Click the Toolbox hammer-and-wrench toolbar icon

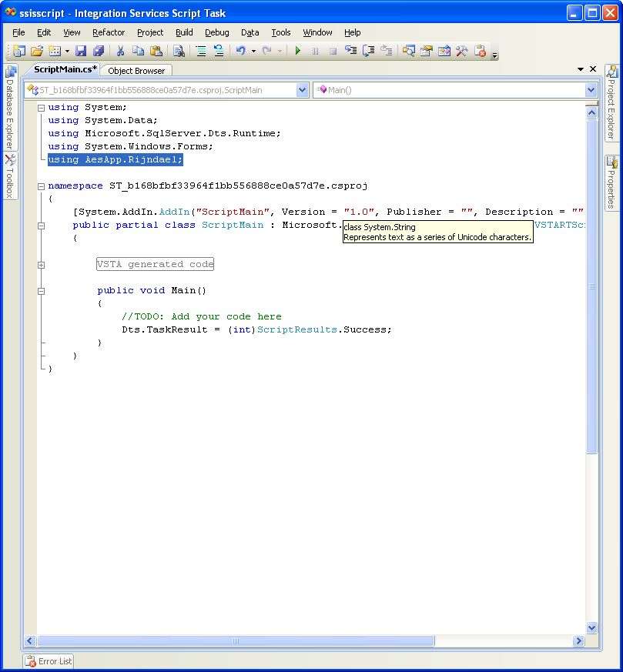coord(462,51)
